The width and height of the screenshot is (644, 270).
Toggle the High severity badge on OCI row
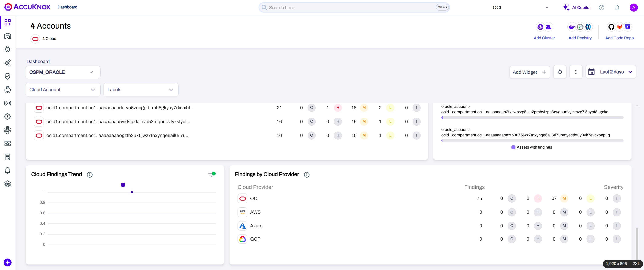pos(538,198)
